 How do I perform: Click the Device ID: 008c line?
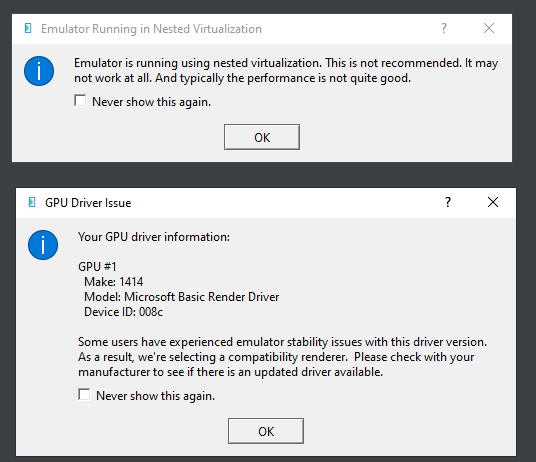(123, 312)
